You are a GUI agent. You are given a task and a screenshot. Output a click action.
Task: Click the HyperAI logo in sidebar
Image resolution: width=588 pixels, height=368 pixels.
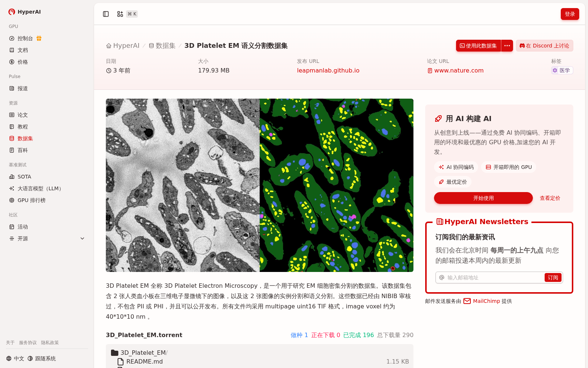click(25, 12)
